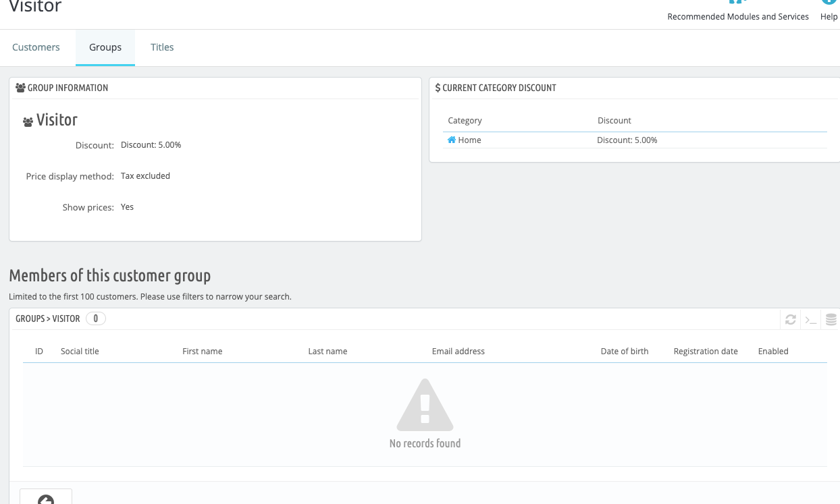Select the Groups tab

(x=105, y=47)
